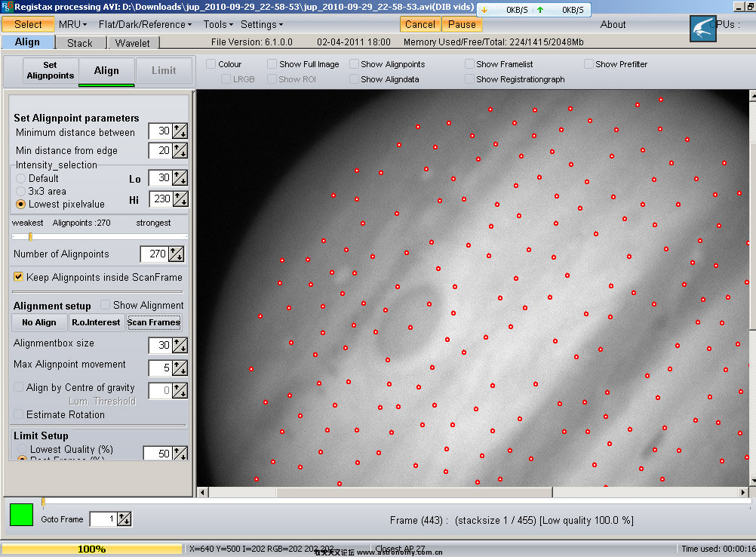Open the Settings dropdown menu

coord(262,25)
